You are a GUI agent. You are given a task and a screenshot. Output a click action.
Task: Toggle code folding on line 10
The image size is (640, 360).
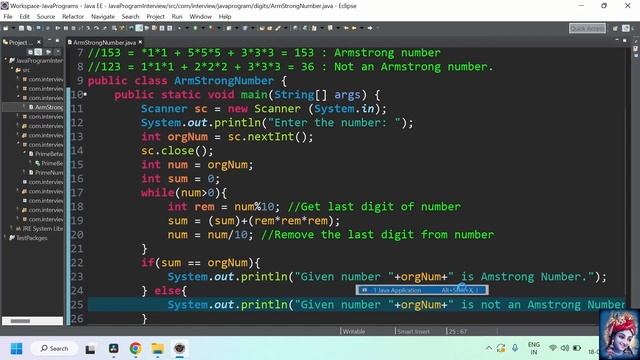click(x=85, y=95)
